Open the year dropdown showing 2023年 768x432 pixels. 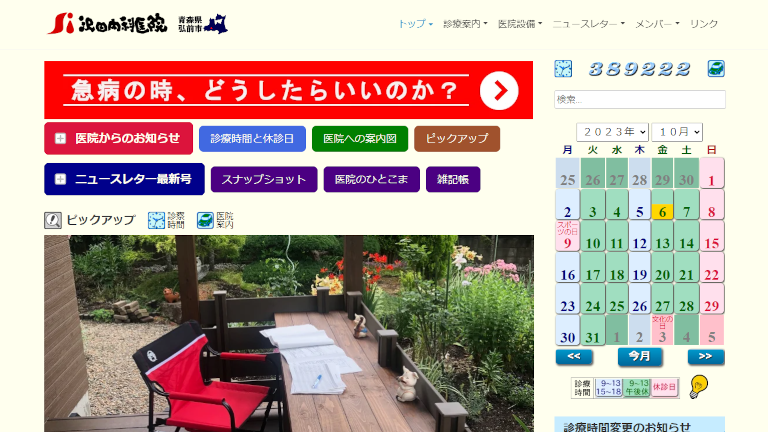pos(612,132)
